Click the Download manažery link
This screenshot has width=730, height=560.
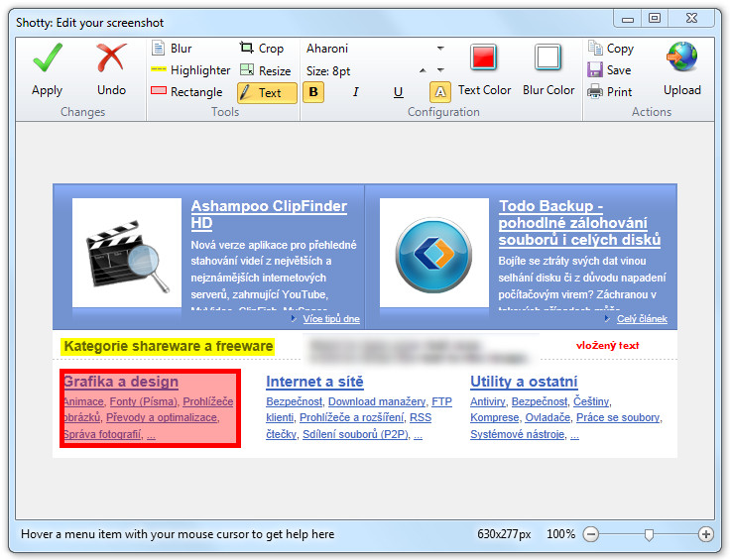(x=377, y=401)
